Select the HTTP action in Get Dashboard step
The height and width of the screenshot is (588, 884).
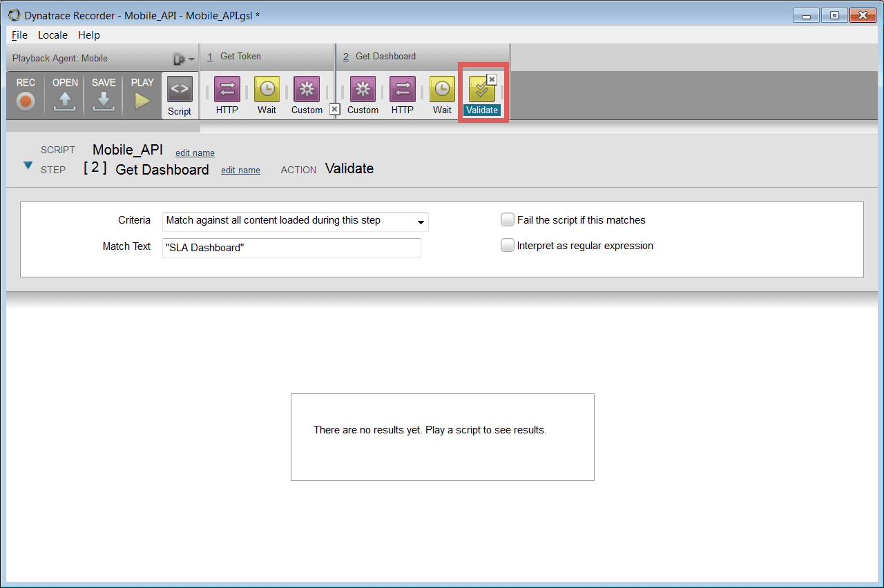pos(402,95)
